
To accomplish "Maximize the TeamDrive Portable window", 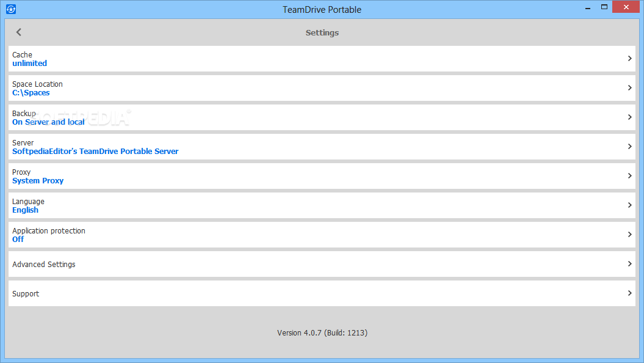I will pos(604,7).
